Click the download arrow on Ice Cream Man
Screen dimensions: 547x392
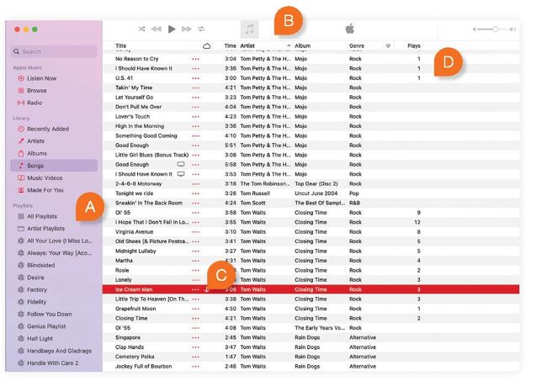click(206, 289)
